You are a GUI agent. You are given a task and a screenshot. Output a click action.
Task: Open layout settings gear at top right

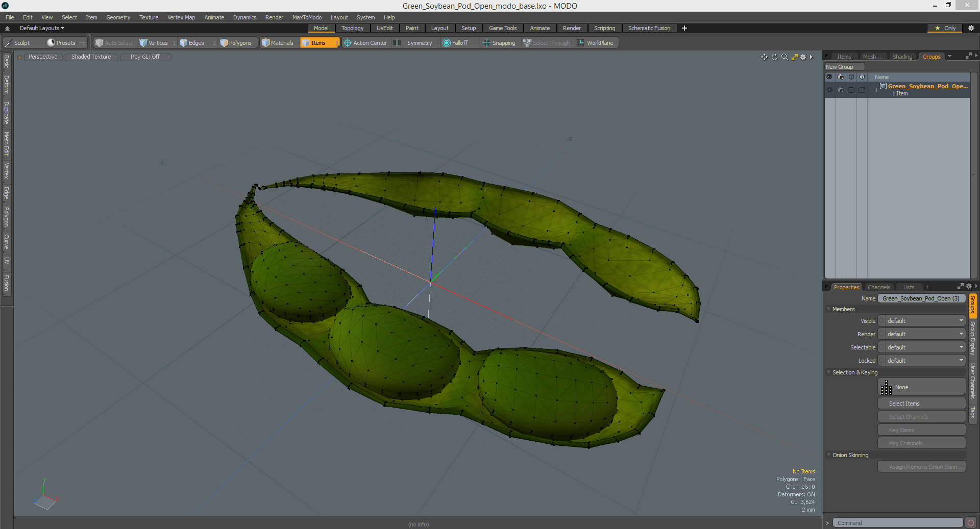click(971, 28)
